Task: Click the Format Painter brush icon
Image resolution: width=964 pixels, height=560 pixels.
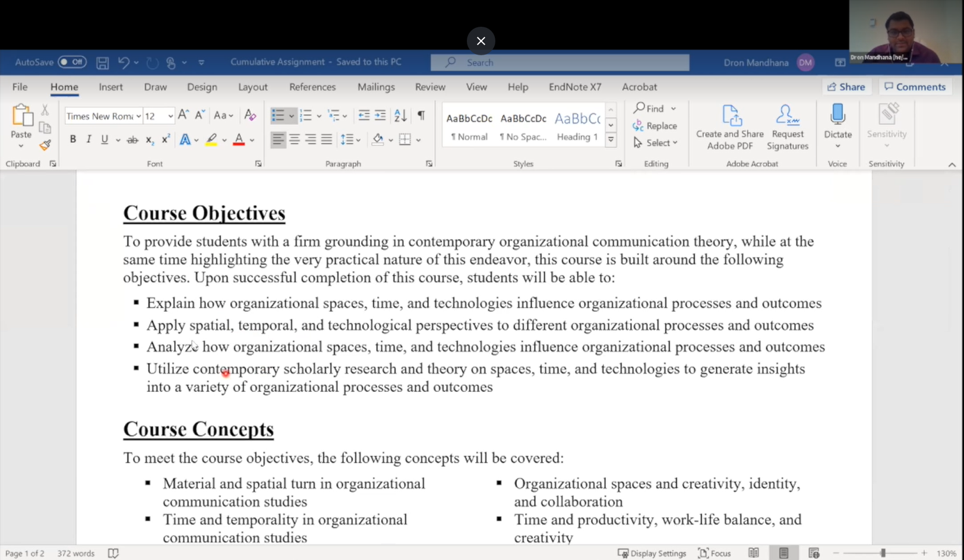Action: (x=45, y=145)
